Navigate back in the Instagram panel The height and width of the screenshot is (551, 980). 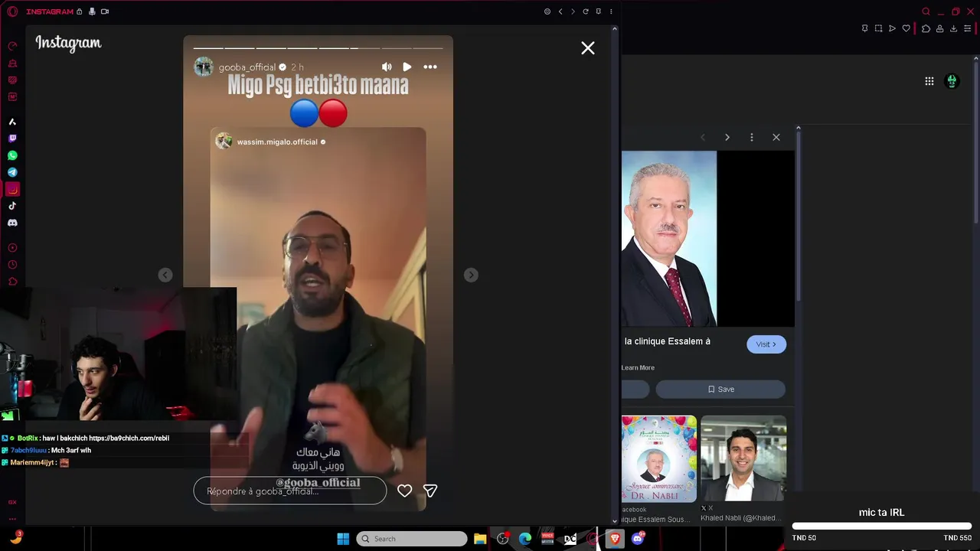click(560, 11)
